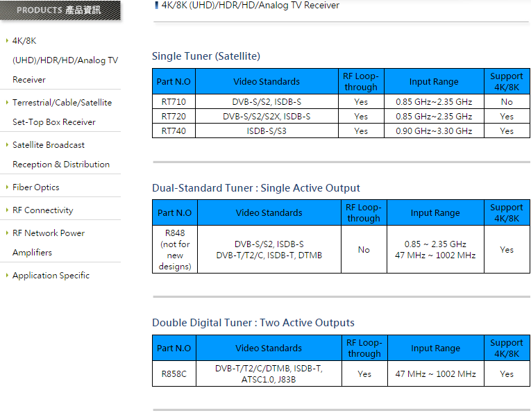
Task: Click Yes in R848 Support 4K/8K column
Action: click(x=507, y=249)
